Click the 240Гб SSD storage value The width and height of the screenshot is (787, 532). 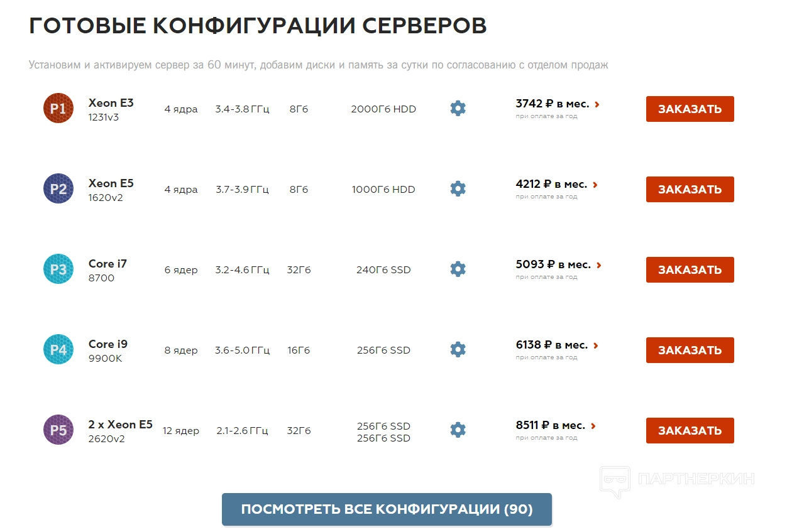(383, 270)
